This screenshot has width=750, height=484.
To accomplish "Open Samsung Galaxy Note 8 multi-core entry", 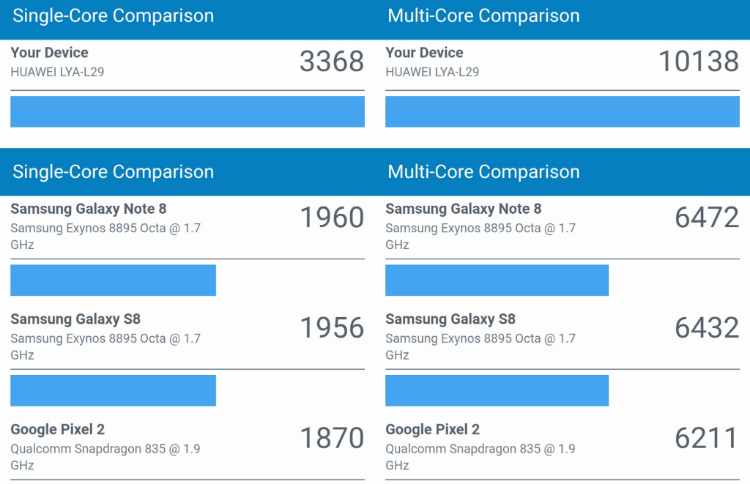I will [562, 227].
